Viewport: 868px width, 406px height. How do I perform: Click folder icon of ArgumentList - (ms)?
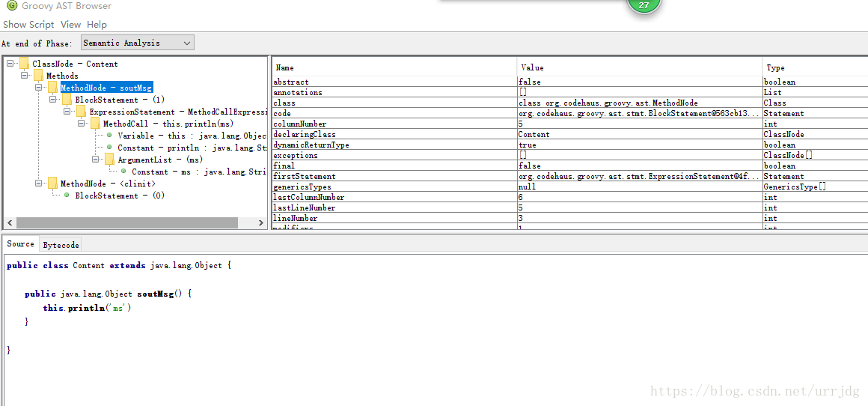pyautogui.click(x=109, y=160)
